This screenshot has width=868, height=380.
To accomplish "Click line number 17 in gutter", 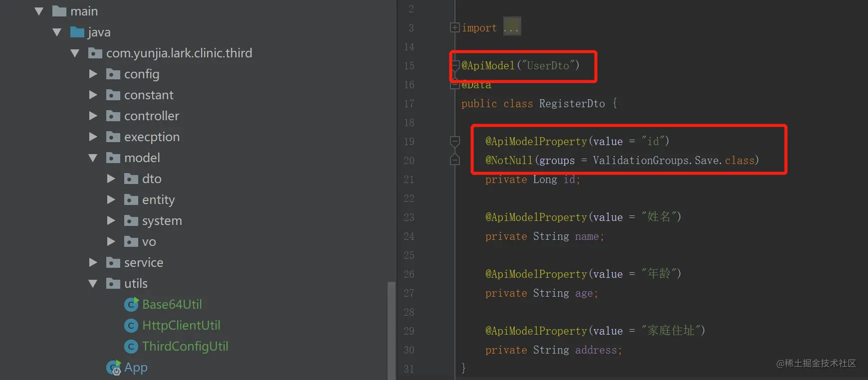I will (x=409, y=104).
